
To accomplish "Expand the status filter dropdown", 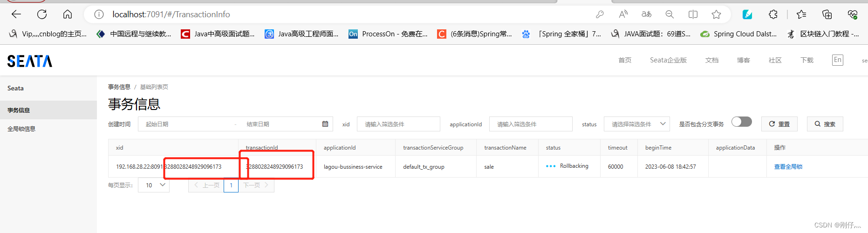I will [x=636, y=124].
